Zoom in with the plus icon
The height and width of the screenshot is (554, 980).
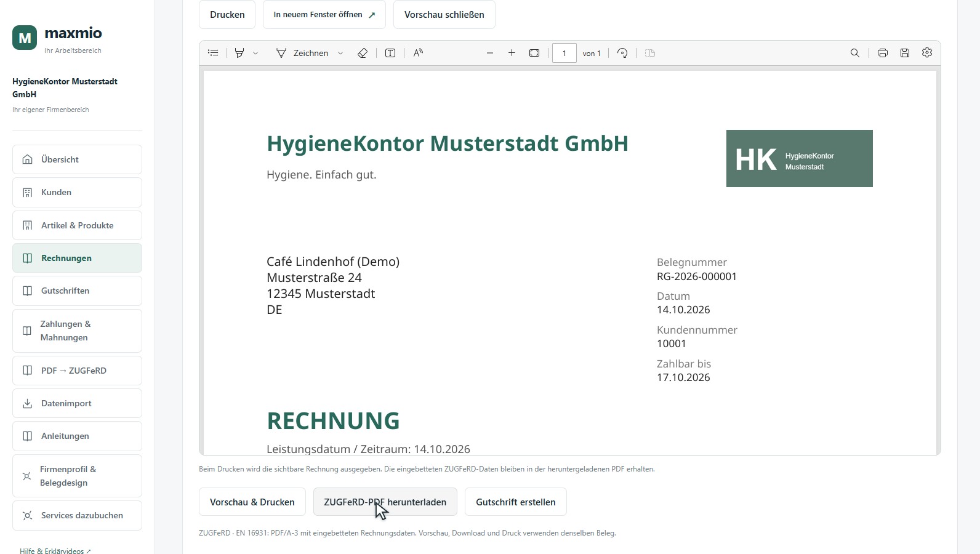click(512, 53)
